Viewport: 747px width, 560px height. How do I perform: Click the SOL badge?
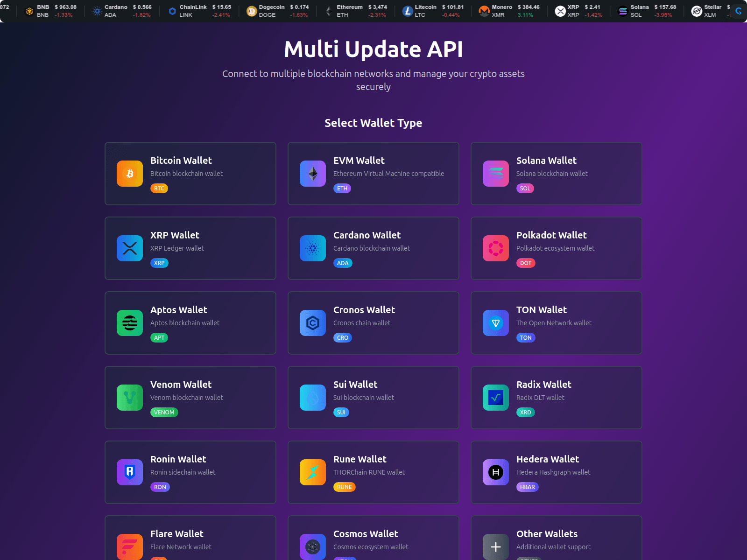(x=525, y=189)
